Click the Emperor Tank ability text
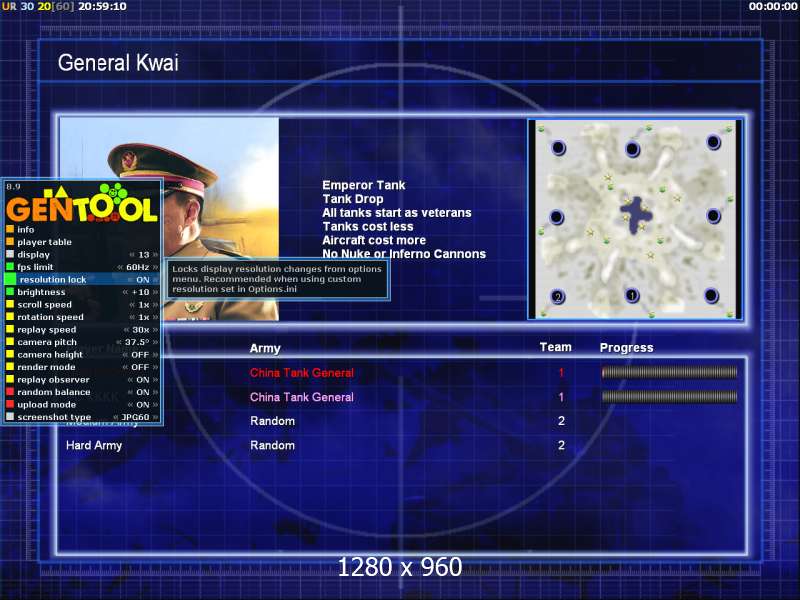The height and width of the screenshot is (600, 800). (x=364, y=185)
